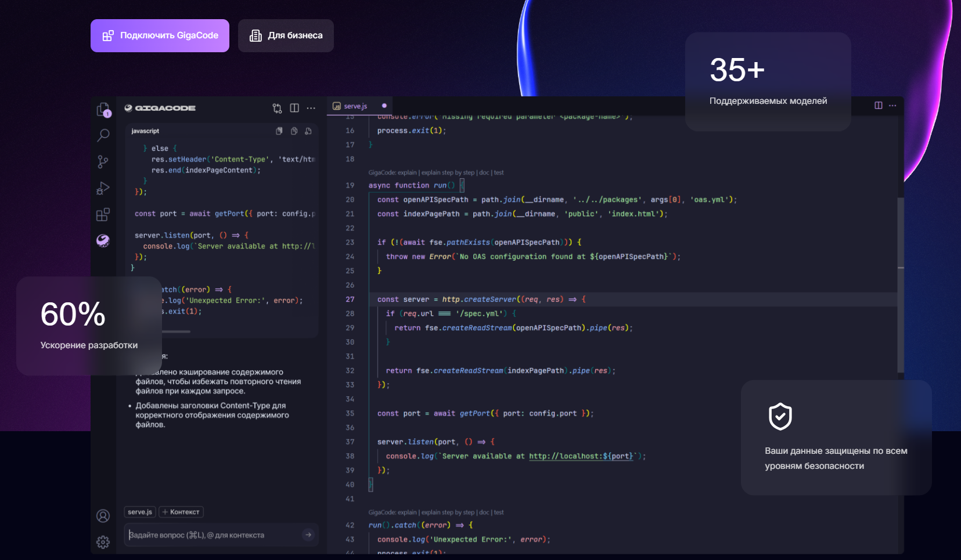Click the compare-changes icon in GigaCode header
Image resolution: width=961 pixels, height=560 pixels.
277,108
